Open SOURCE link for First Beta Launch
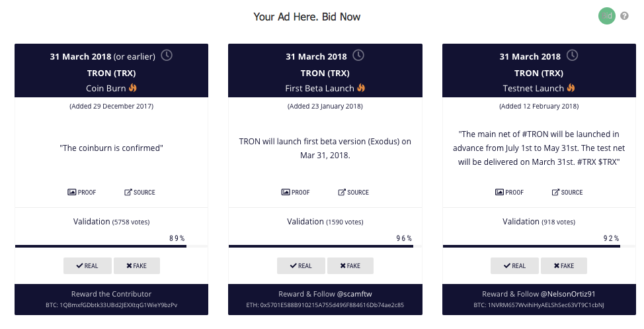 point(354,193)
